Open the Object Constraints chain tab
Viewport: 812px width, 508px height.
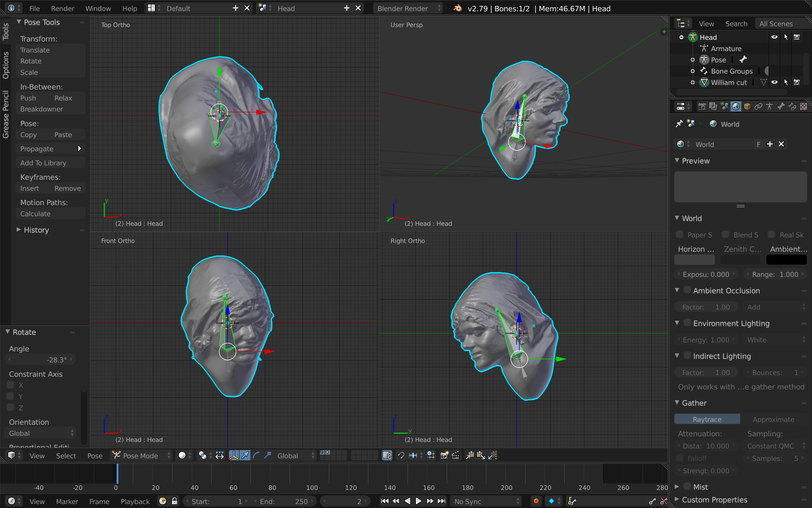[758, 106]
